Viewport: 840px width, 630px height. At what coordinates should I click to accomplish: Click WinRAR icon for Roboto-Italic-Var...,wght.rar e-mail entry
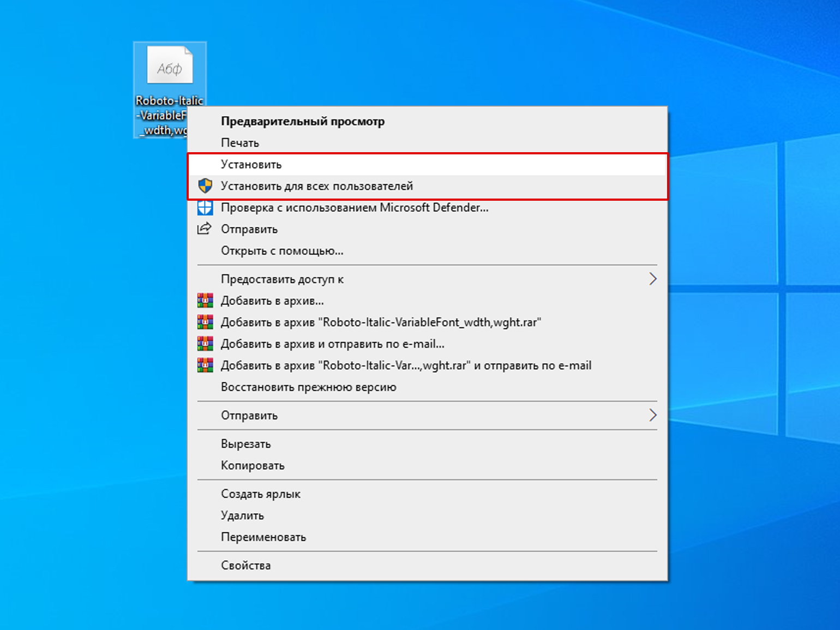[x=205, y=365]
